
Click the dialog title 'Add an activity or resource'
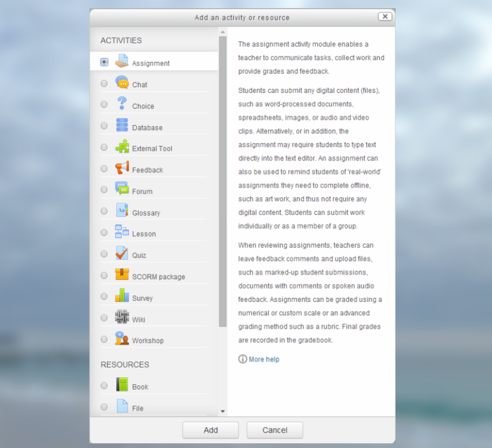click(242, 17)
